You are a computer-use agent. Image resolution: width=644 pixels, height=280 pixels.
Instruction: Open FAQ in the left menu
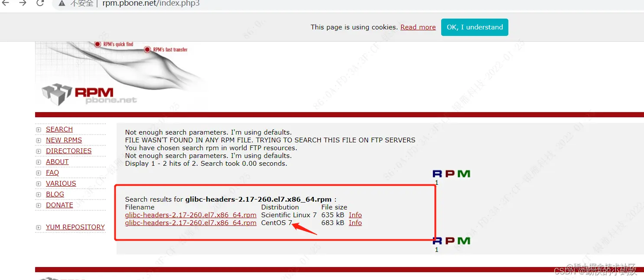pyautogui.click(x=52, y=173)
